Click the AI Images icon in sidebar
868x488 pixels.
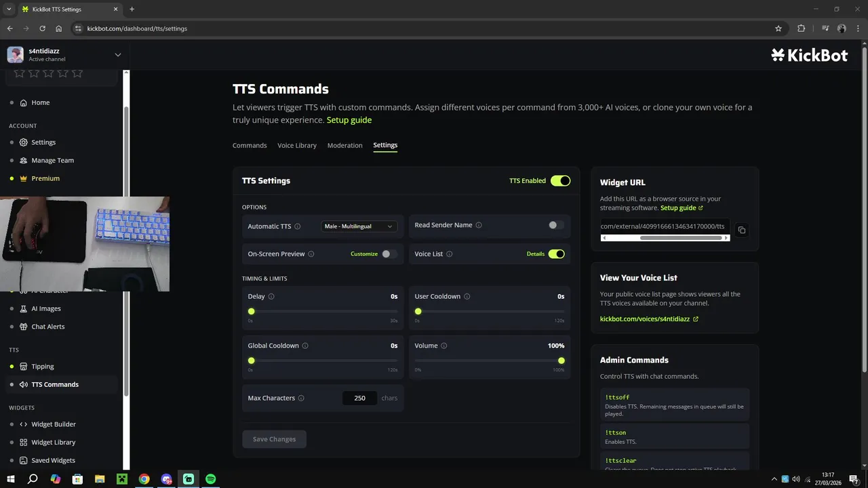pos(24,308)
